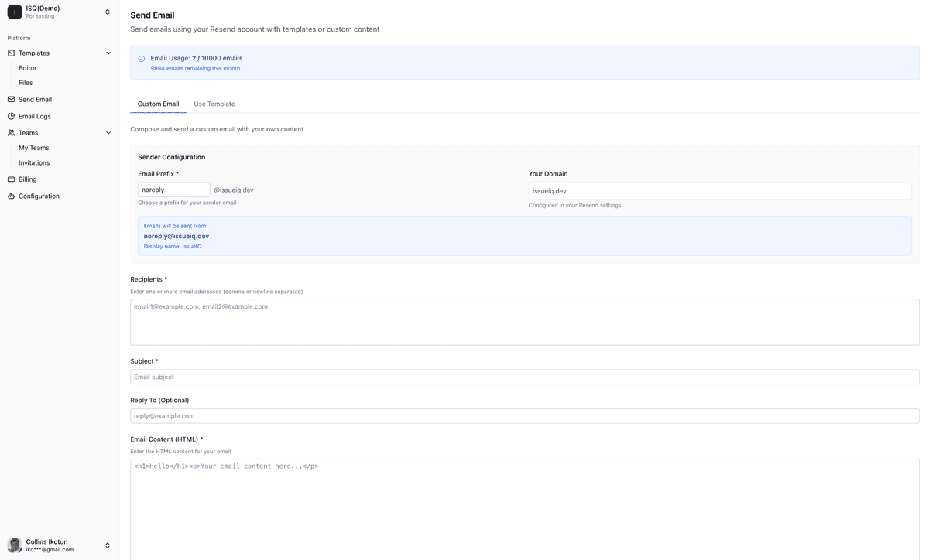Click the Email Logs clock icon
929x560 pixels.
coord(11,116)
